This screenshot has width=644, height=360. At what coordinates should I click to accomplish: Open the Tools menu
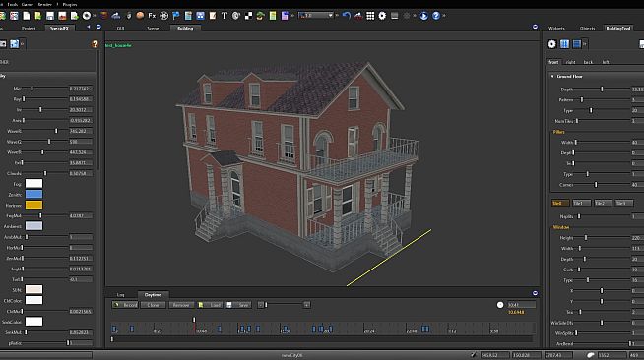[13, 4]
